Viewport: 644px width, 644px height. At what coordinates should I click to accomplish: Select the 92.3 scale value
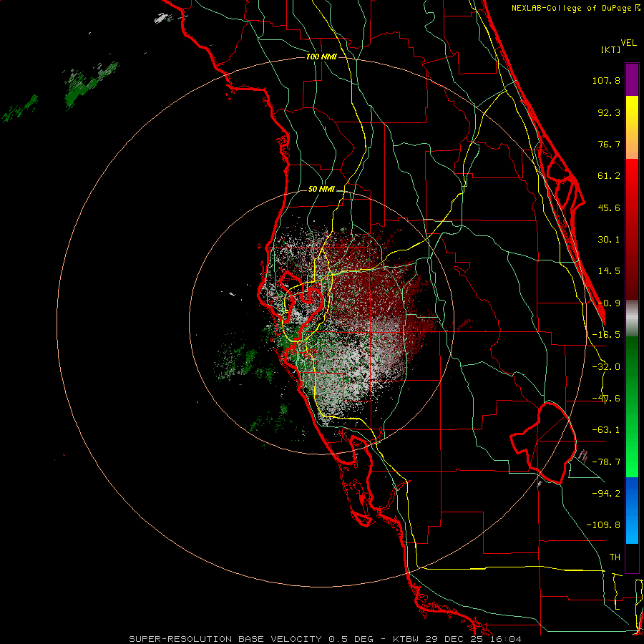[x=609, y=112]
